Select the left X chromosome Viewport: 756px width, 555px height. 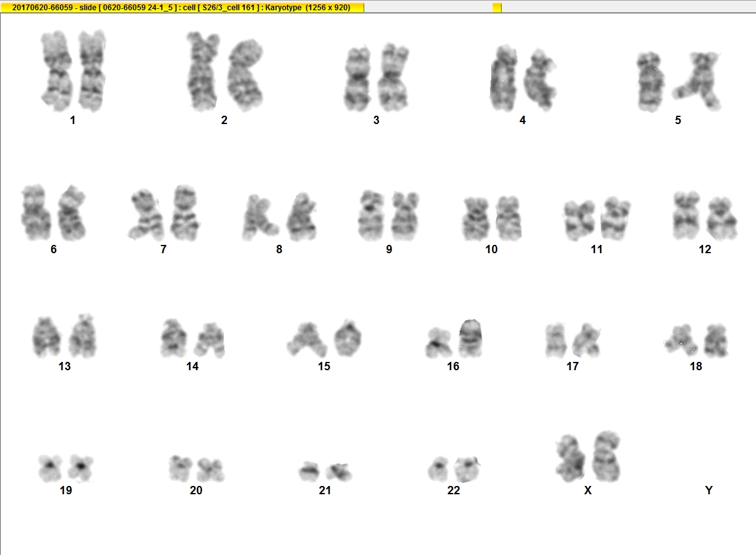click(x=571, y=458)
